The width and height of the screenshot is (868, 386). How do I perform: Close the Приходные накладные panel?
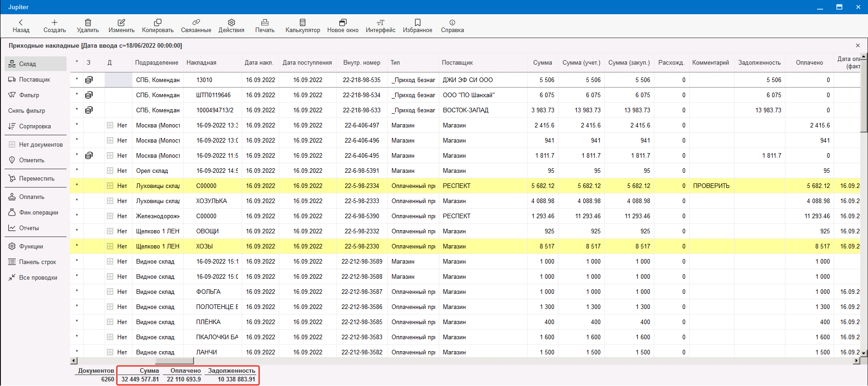pos(858,45)
